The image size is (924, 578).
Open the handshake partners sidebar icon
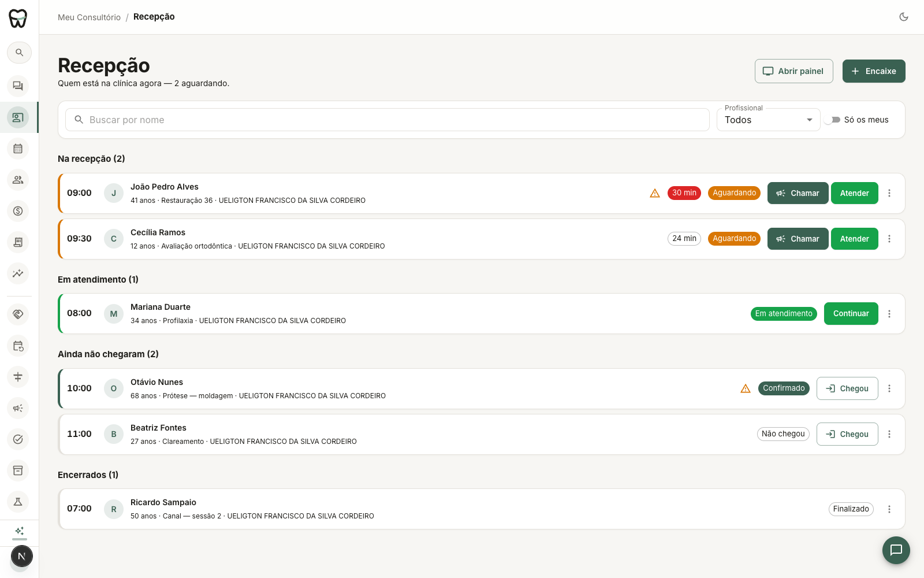coord(18,314)
